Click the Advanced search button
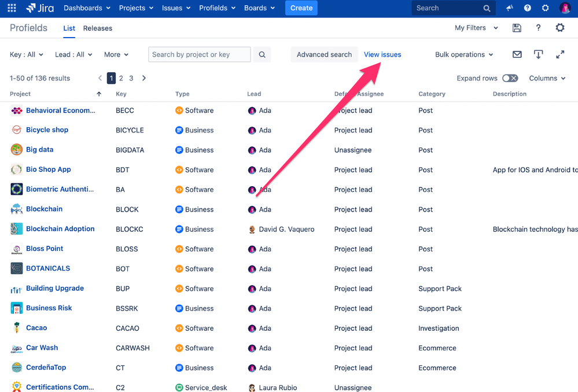The height and width of the screenshot is (392, 578). coord(325,54)
